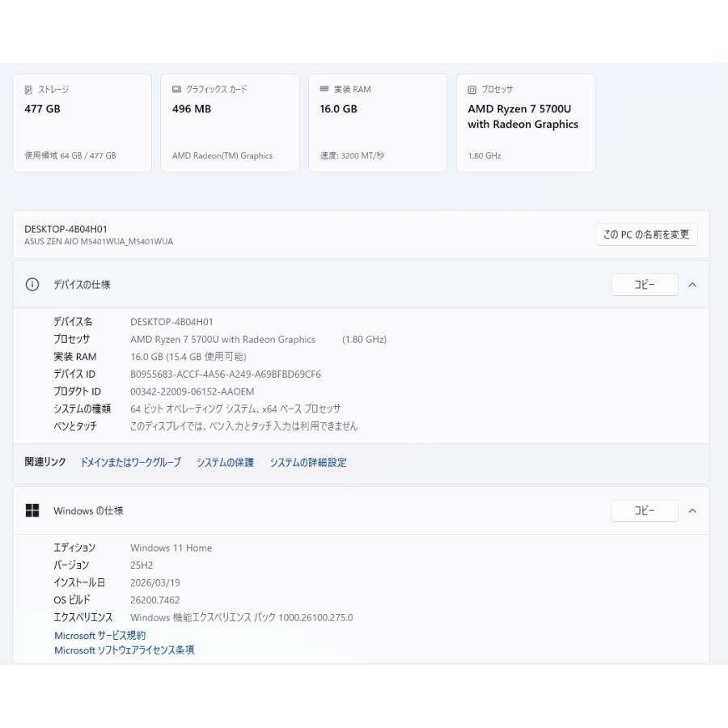The width and height of the screenshot is (728, 728).
Task: Select the device name value in specifications
Action: tap(171, 322)
